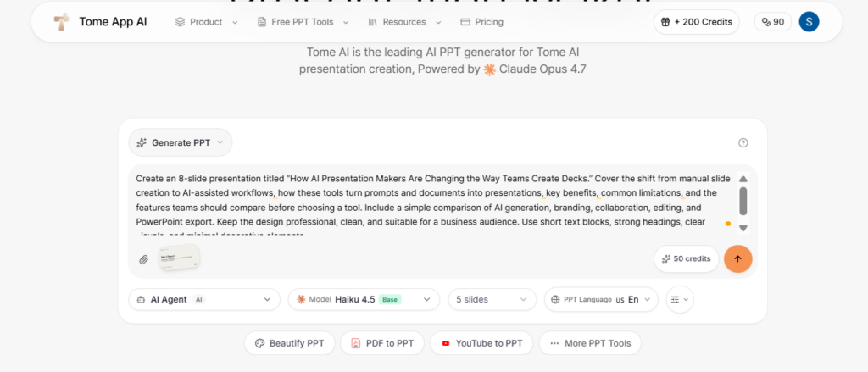868x372 pixels.
Task: Click the YouTube to PPT button
Action: (x=481, y=343)
